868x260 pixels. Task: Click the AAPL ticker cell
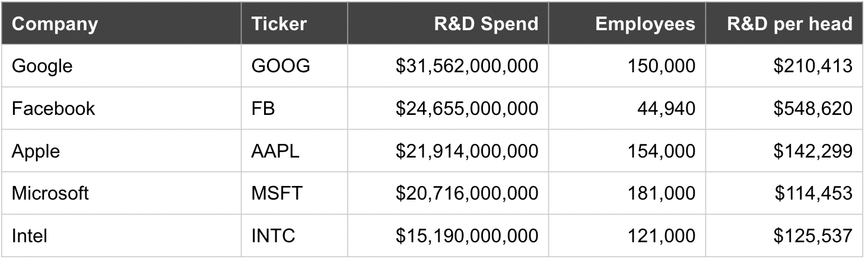pos(275,151)
